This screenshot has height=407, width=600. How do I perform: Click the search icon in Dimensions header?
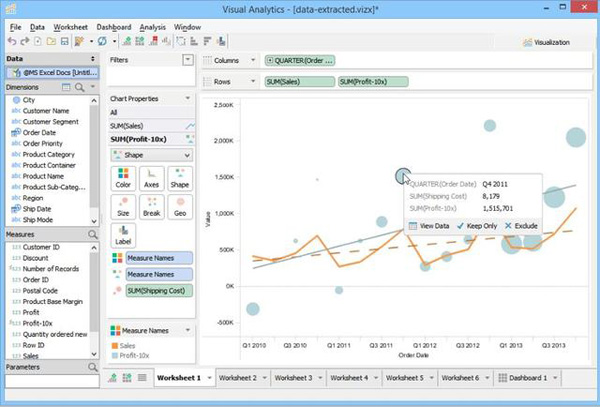pyautogui.click(x=92, y=87)
